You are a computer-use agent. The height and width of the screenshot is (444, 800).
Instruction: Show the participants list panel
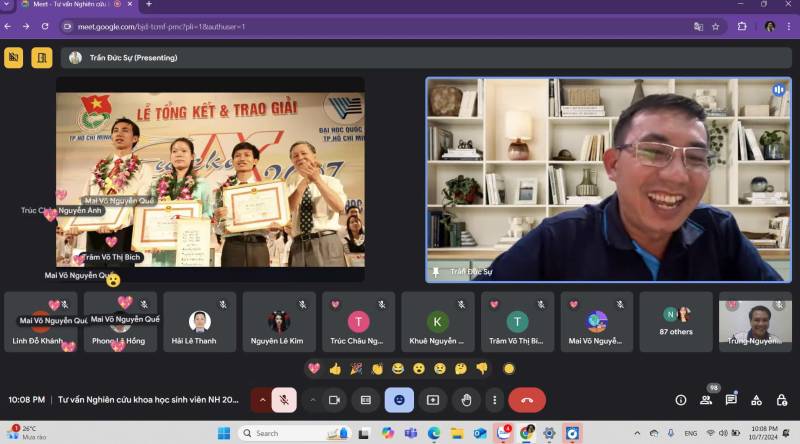coord(706,400)
